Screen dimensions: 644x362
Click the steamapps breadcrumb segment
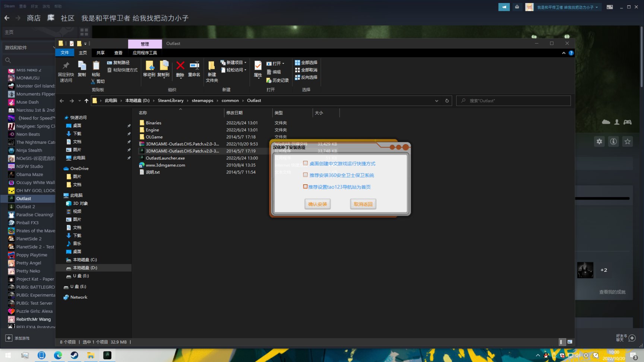click(x=202, y=101)
